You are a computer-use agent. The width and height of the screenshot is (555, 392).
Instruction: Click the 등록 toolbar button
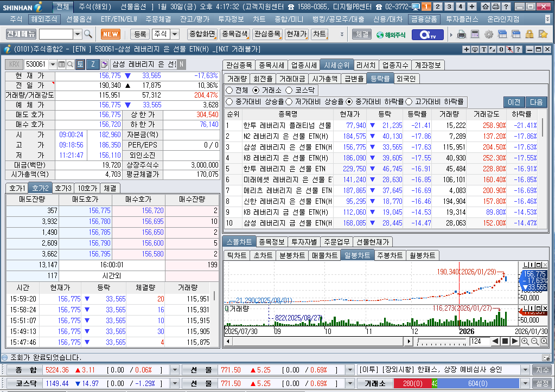point(140,34)
